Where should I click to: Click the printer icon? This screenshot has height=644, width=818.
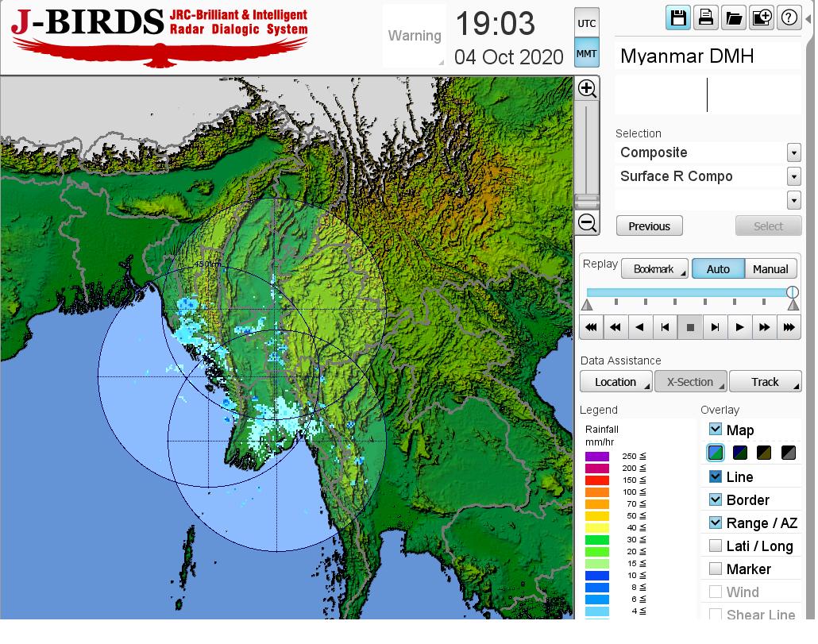tap(705, 18)
